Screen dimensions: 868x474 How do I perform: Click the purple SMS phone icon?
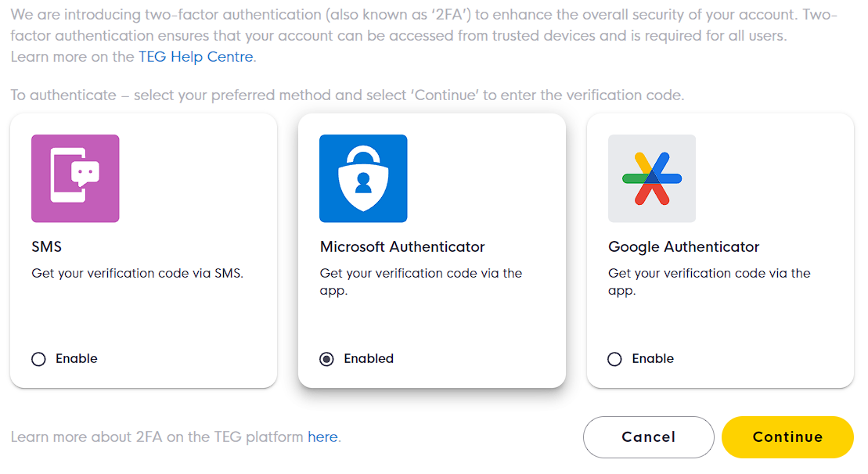click(75, 178)
